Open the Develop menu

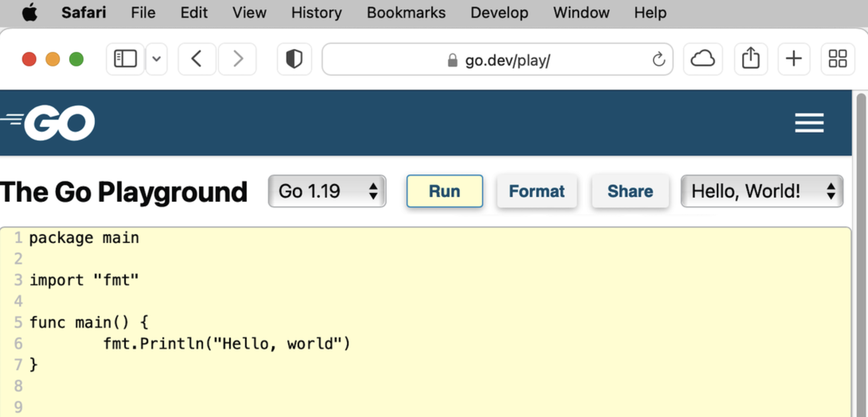pyautogui.click(x=499, y=12)
